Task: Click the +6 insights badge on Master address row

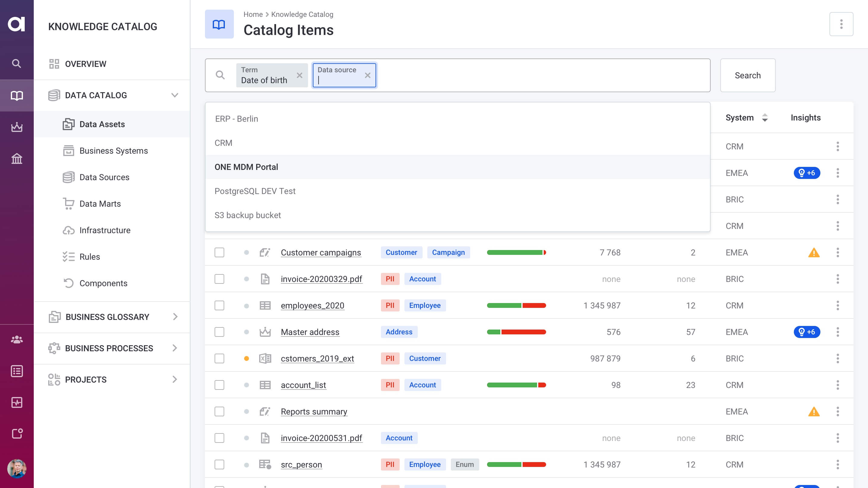Action: pyautogui.click(x=807, y=332)
